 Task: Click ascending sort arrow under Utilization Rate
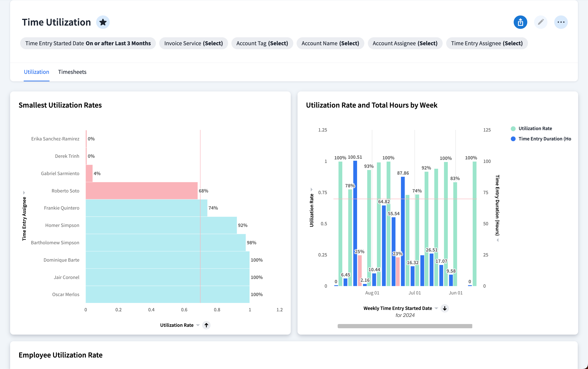coord(206,325)
